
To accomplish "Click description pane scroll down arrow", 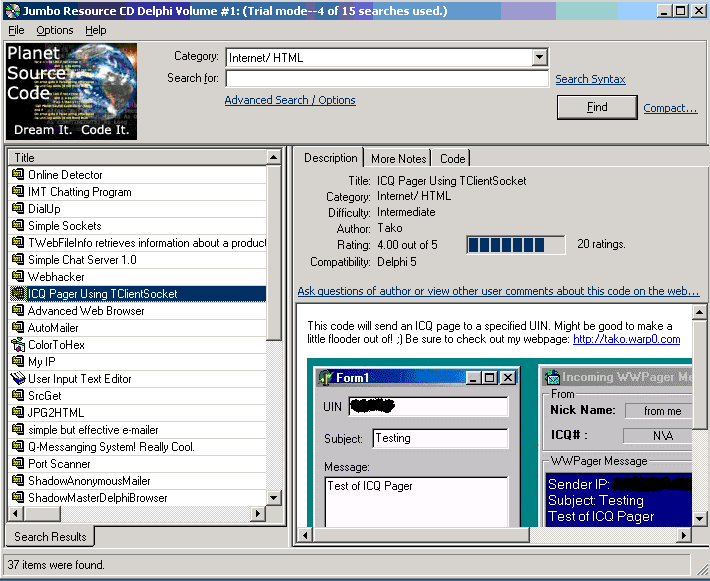I will click(699, 519).
